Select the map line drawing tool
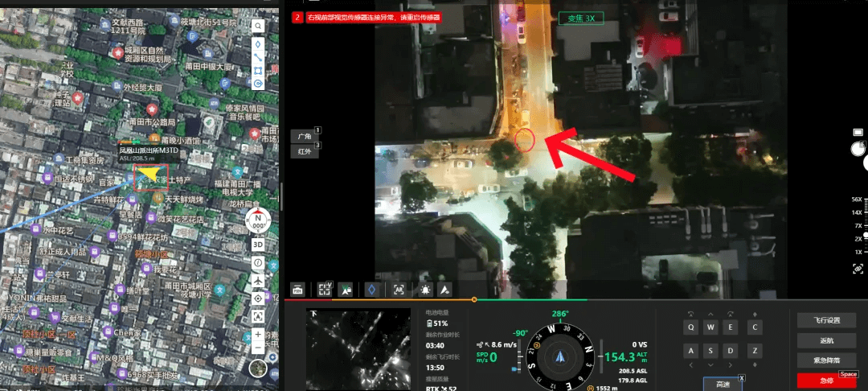 pos(258,57)
